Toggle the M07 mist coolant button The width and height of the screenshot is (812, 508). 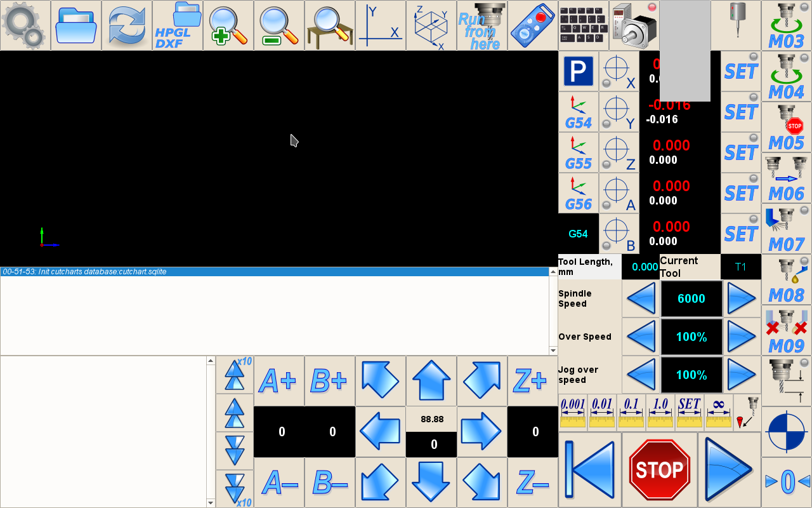coord(786,229)
